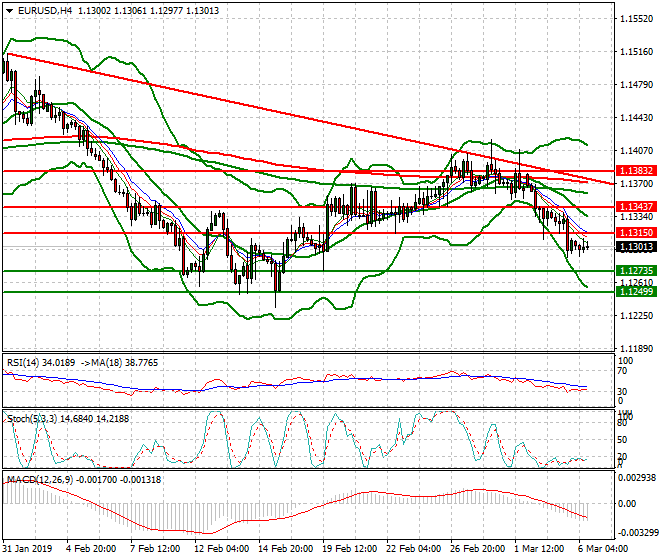Click the 1.15520 price axis value
The width and height of the screenshot is (660, 560).
tap(637, 19)
